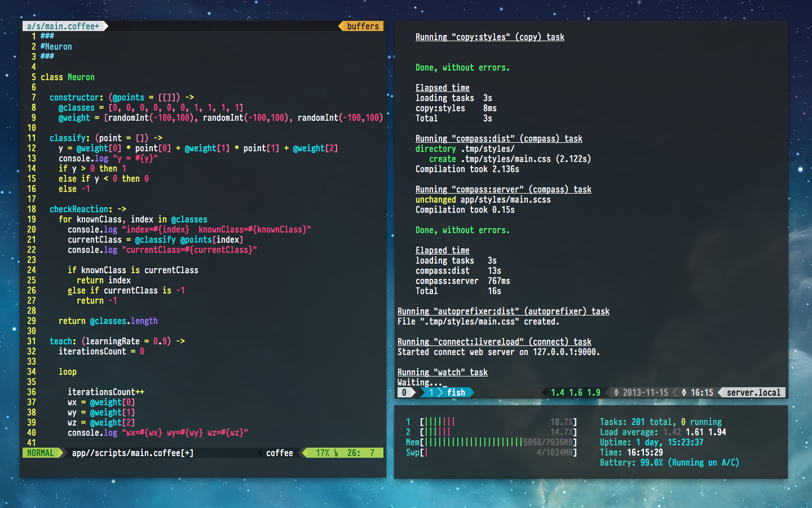812x508 pixels.
Task: Click the "constructor:" definition
Action: [x=77, y=98]
